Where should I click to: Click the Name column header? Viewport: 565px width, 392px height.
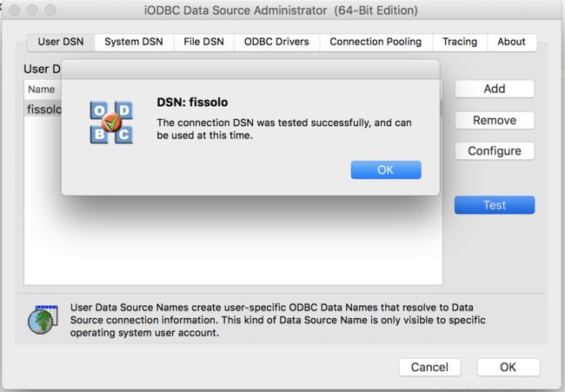click(x=42, y=90)
